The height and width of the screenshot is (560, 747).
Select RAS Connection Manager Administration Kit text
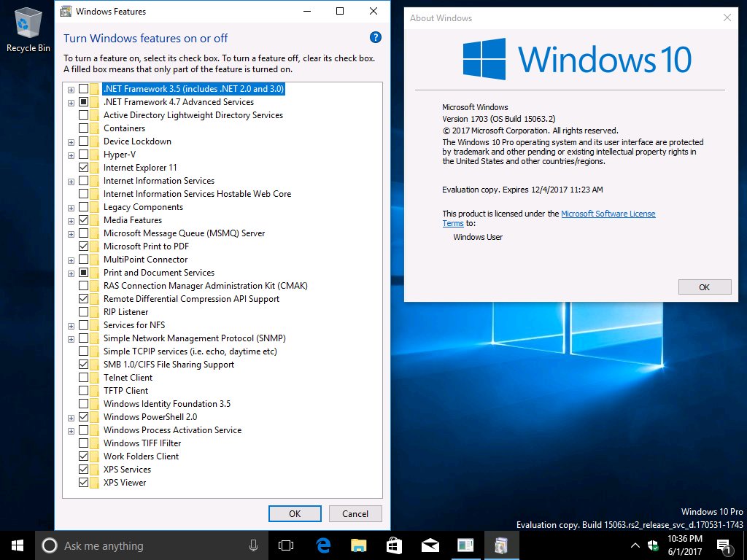[x=206, y=286]
